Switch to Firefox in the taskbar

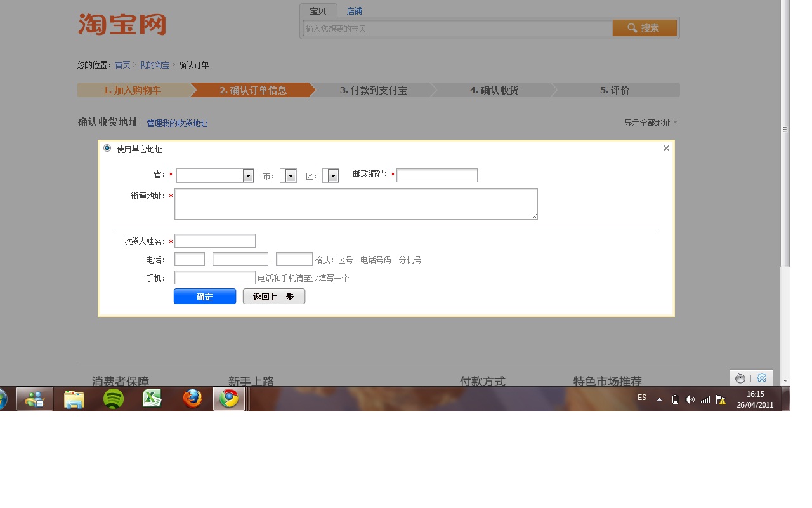pos(192,399)
